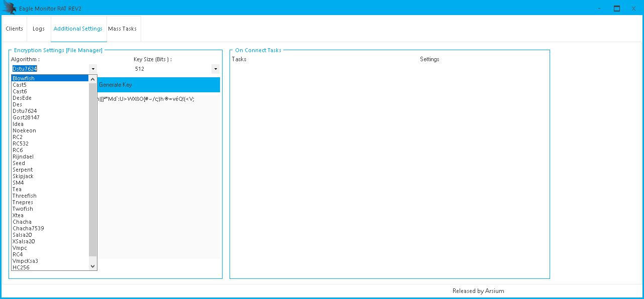Screen dimensions: 644x299
Task: Collapse the Algorithm dropdown arrow
Action: coord(93,69)
